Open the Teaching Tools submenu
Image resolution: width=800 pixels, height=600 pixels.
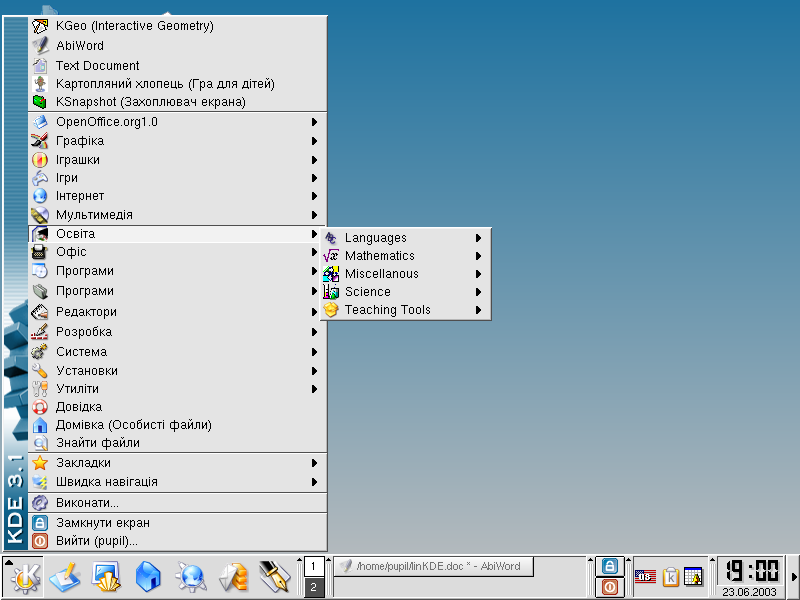pyautogui.click(x=406, y=310)
